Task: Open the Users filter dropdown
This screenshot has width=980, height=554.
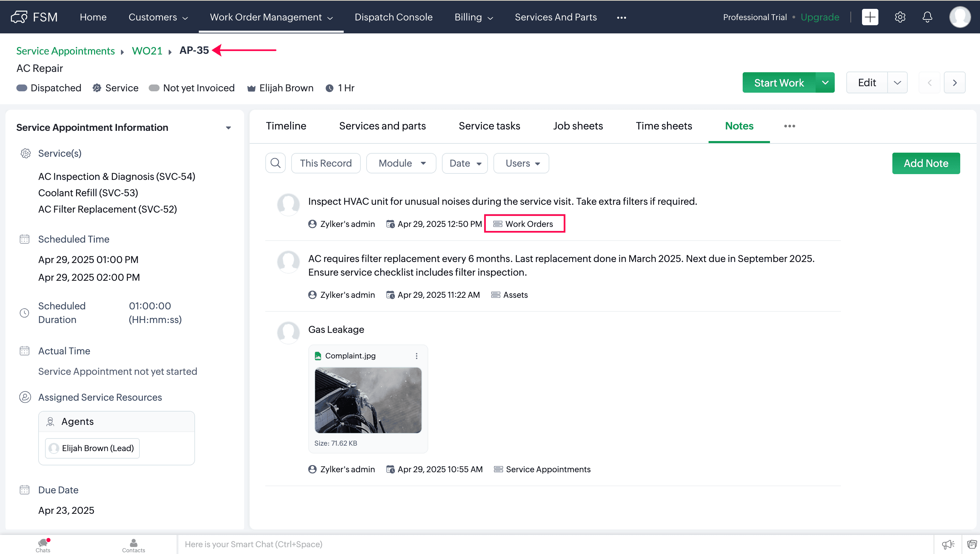Action: pos(521,163)
